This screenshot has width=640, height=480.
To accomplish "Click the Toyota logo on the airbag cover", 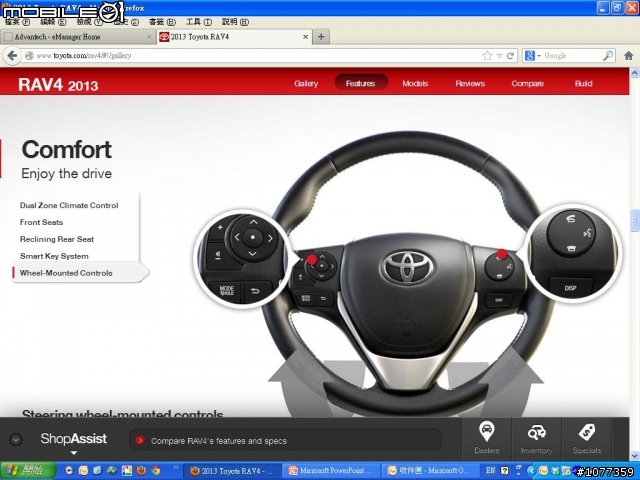I will (x=407, y=267).
